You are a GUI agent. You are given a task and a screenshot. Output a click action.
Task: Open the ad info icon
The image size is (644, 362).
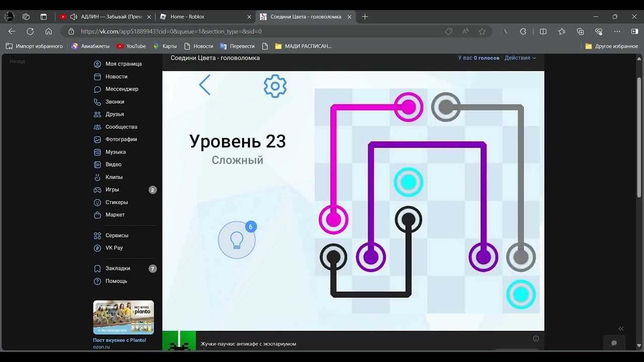coord(536,338)
